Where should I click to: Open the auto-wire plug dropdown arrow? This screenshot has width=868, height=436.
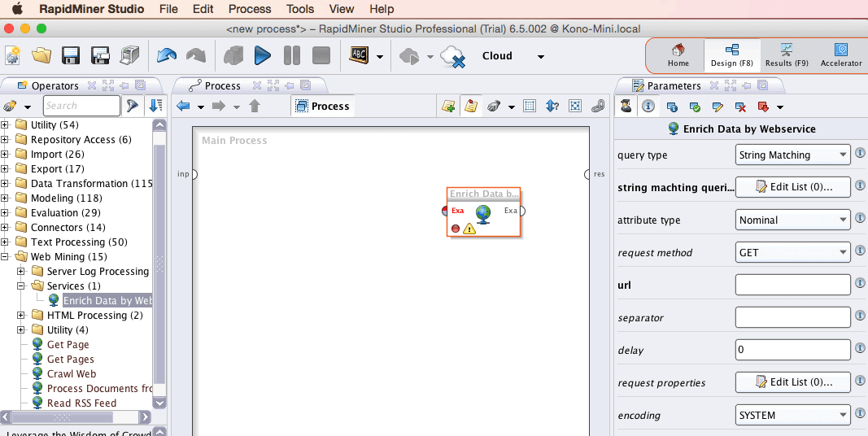[x=512, y=107]
